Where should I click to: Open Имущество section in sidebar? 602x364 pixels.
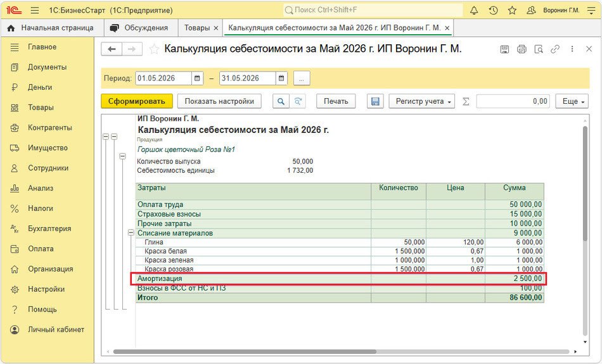(x=48, y=148)
